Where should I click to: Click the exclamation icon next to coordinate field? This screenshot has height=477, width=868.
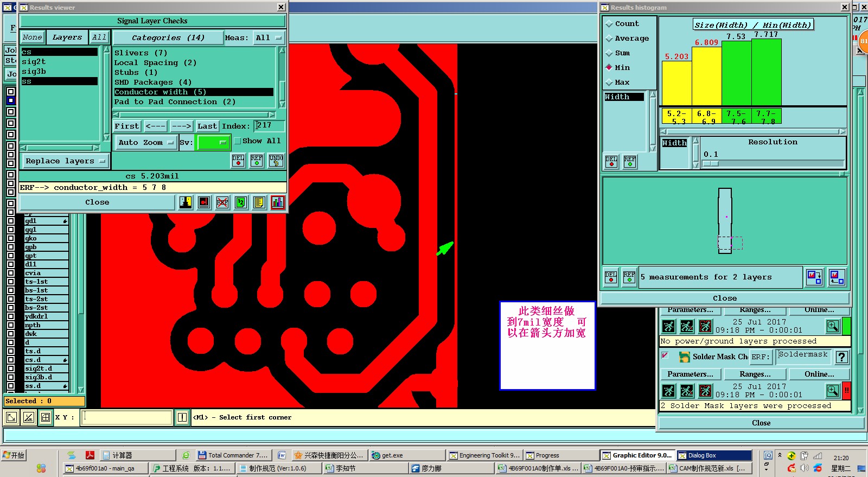click(182, 417)
